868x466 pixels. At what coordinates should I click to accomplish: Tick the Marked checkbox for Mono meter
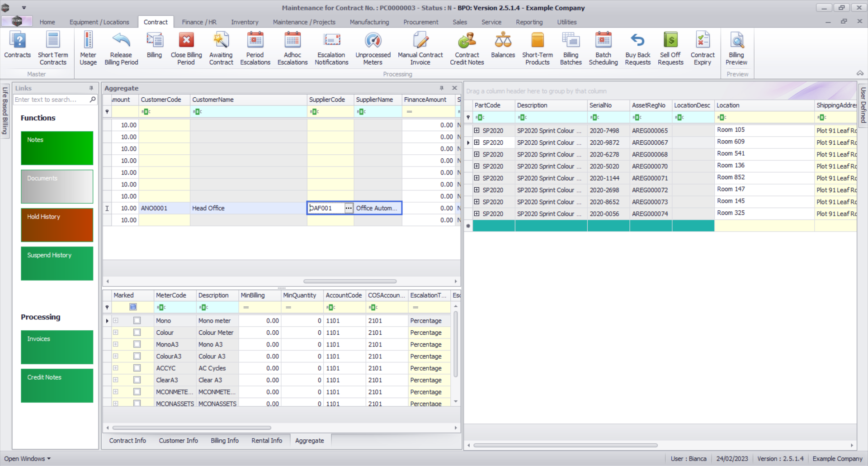pyautogui.click(x=137, y=321)
